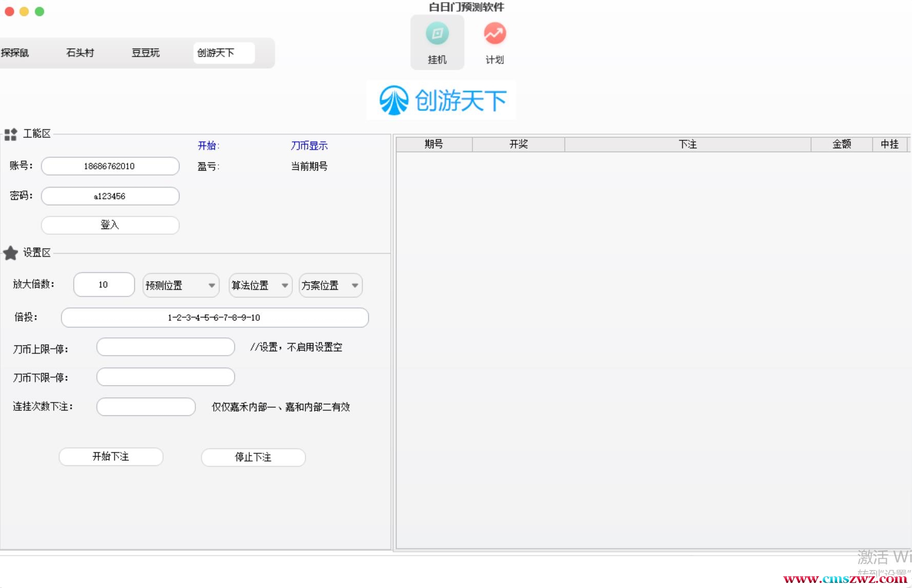Open the 算法位置 dropdown

260,286
